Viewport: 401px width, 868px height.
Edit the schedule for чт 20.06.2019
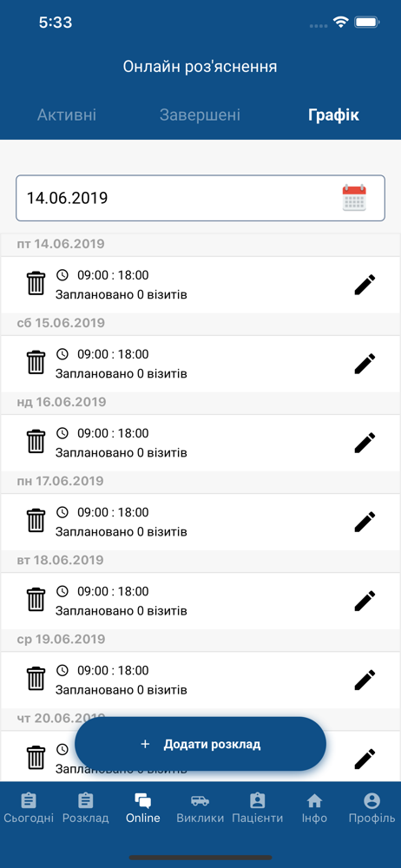(365, 759)
